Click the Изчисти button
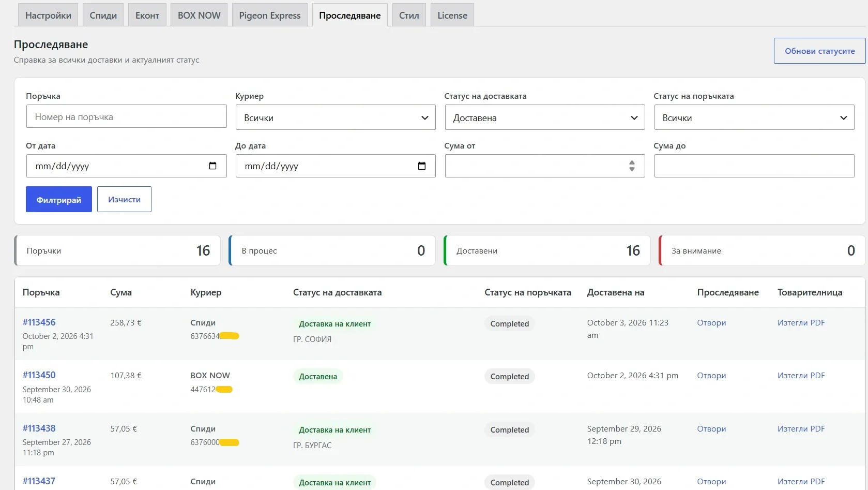This screenshot has width=868, height=490. pyautogui.click(x=124, y=199)
